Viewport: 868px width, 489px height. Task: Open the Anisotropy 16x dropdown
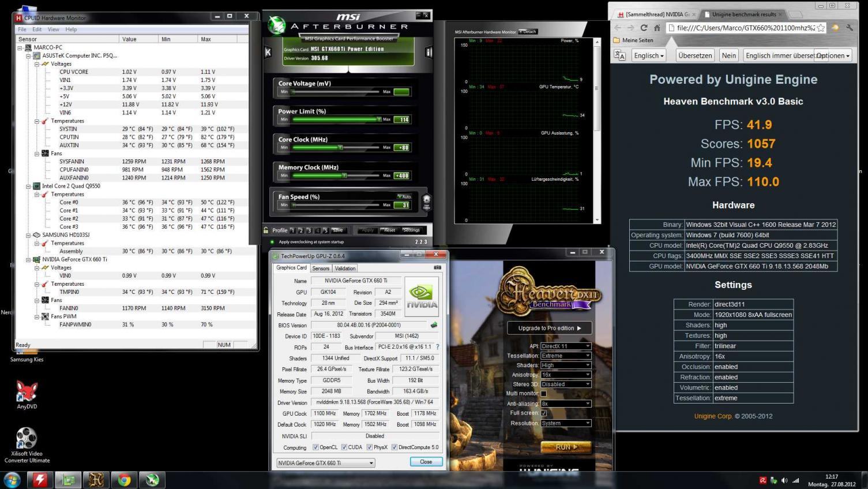point(566,375)
